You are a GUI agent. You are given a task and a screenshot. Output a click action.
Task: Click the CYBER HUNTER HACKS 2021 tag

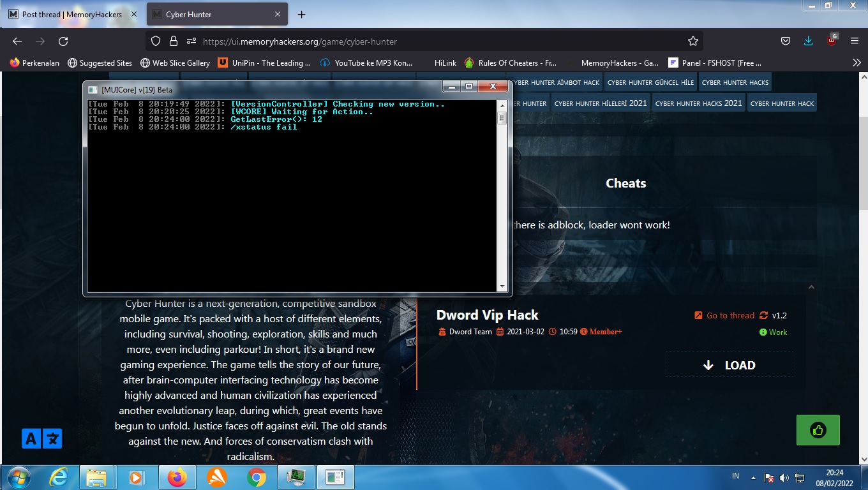pyautogui.click(x=699, y=103)
